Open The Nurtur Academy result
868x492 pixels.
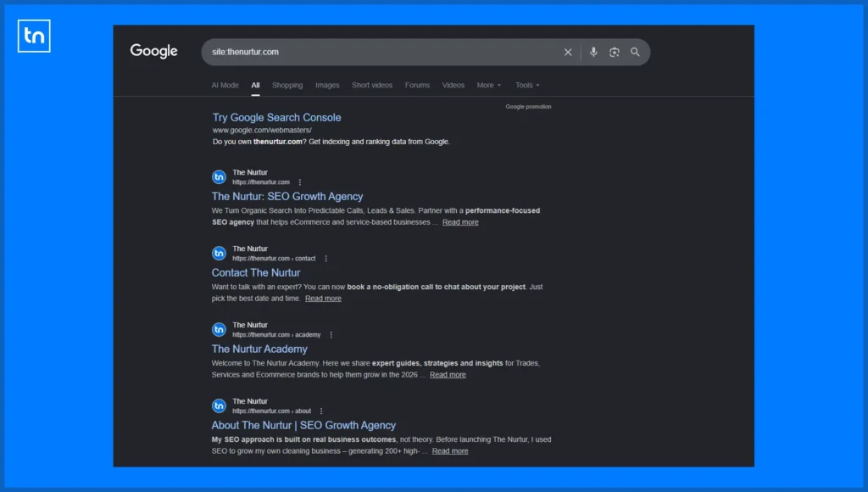(259, 349)
